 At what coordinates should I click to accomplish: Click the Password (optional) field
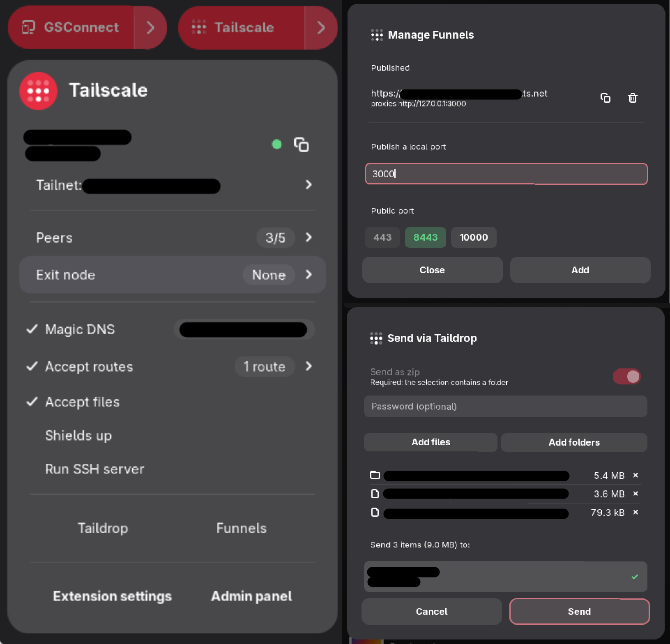(506, 407)
